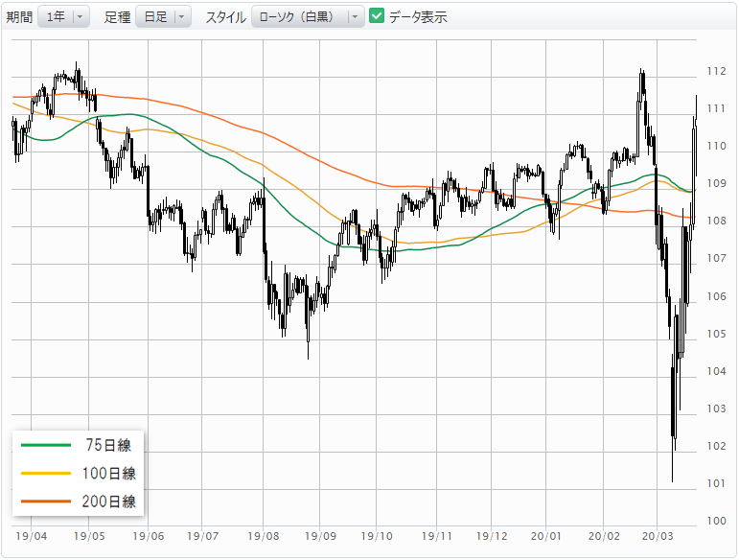Click the 103 price axis label
This screenshot has height=560, width=739.
716,408
